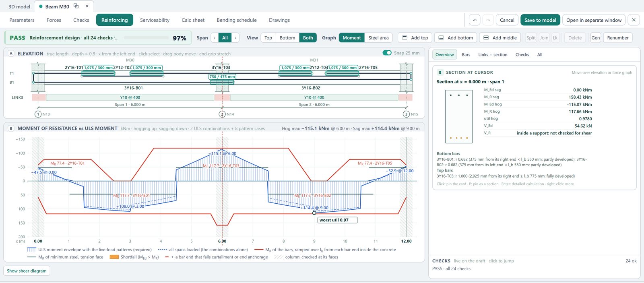Switch Graph to Steel area
Screen dimensions: 644x283
pos(378,38)
